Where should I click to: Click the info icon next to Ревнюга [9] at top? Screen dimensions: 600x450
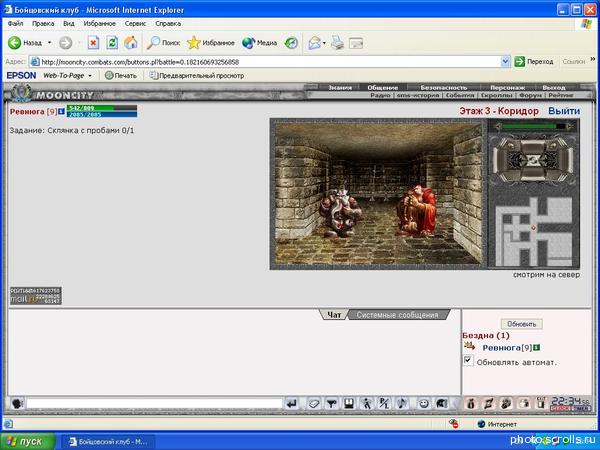tap(61, 111)
